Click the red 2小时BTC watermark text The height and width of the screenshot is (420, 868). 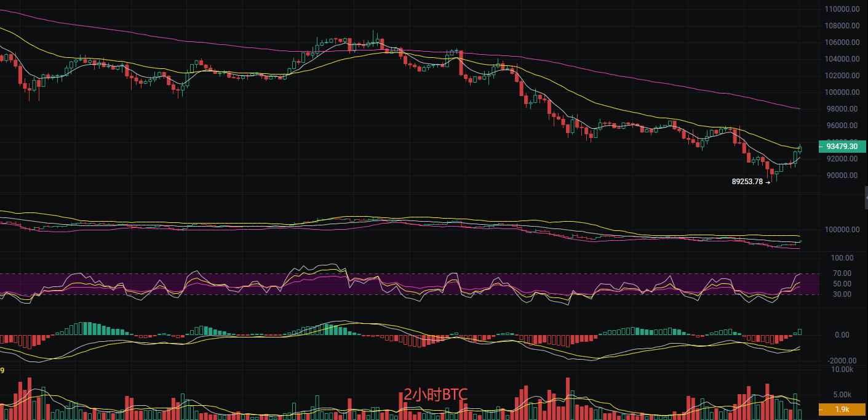pyautogui.click(x=436, y=395)
